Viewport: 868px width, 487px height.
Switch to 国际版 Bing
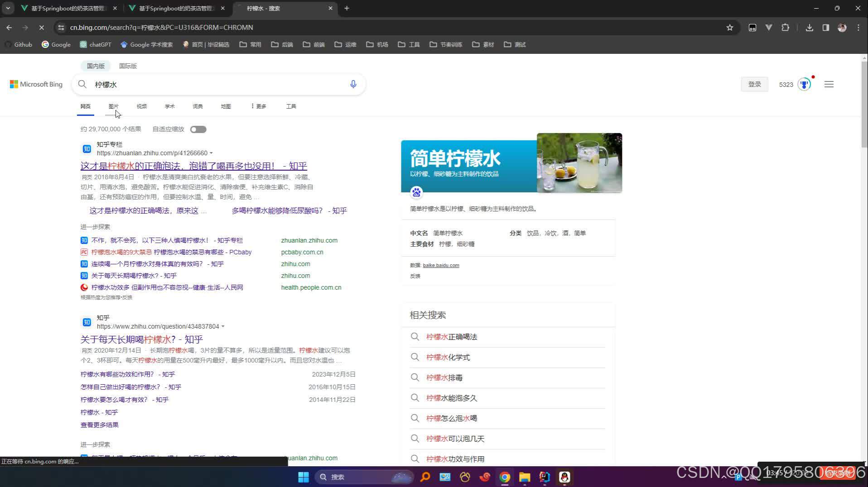coord(128,66)
